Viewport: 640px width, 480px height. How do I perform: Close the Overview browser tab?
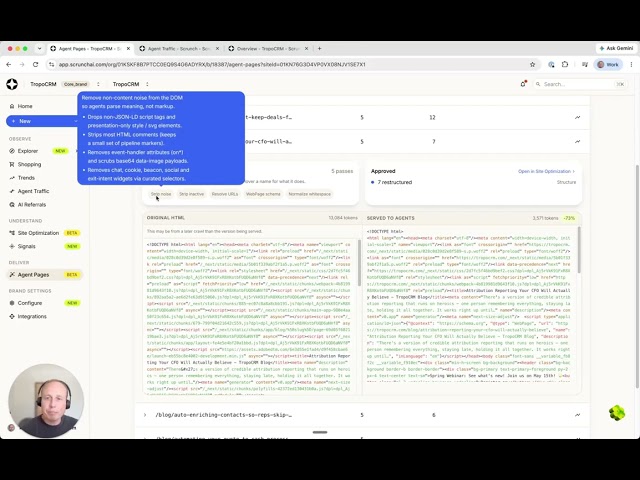(307, 49)
